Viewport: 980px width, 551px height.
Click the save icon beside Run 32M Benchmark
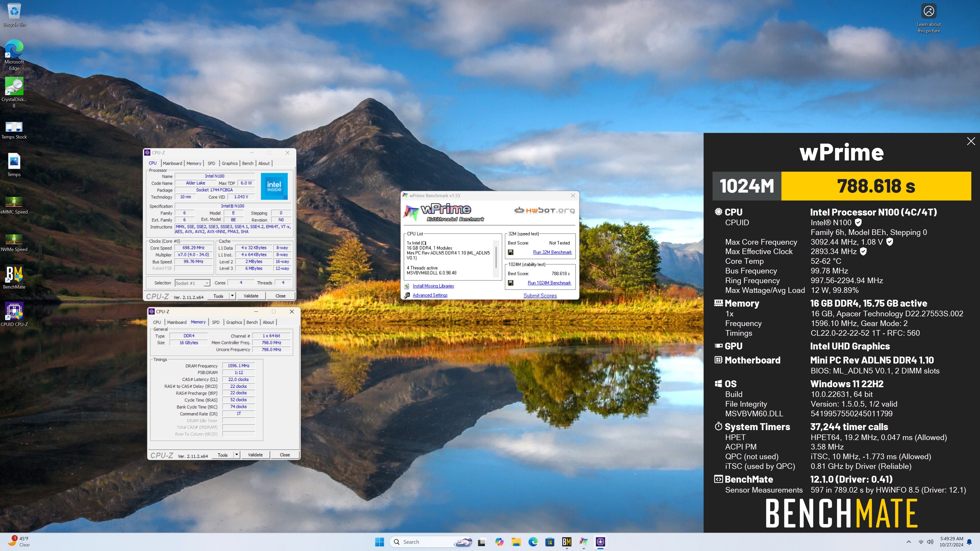click(x=510, y=252)
